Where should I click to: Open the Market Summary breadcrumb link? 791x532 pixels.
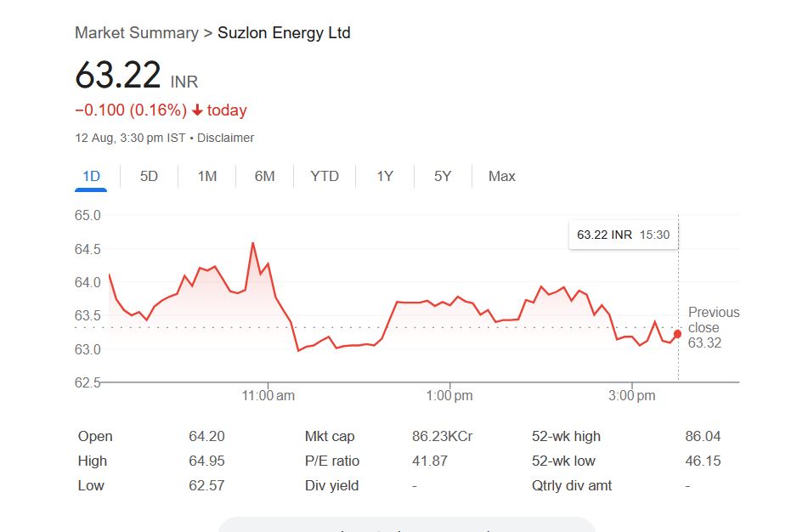[x=136, y=33]
